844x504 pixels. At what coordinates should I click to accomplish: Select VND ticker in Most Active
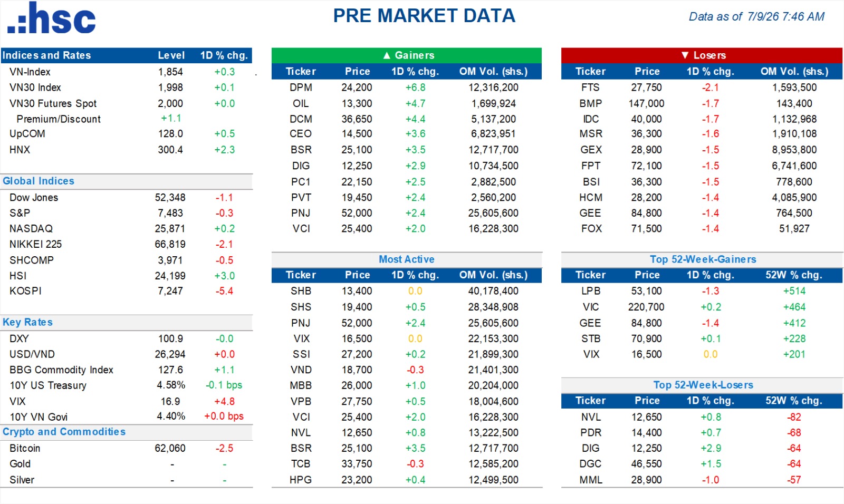point(301,370)
